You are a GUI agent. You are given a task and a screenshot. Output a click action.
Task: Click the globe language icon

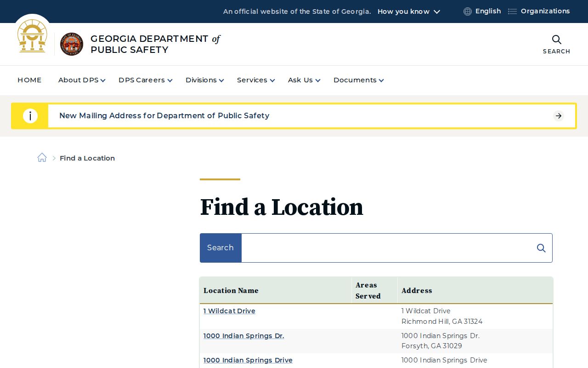468,11
